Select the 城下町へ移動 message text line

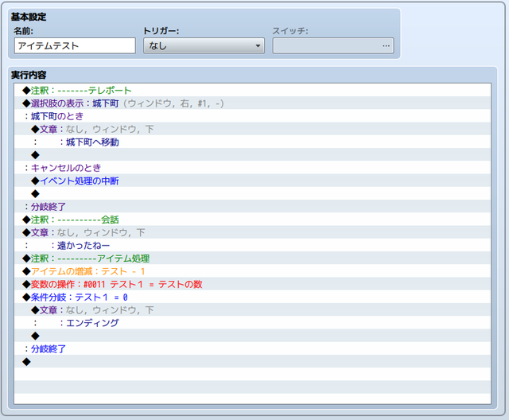(x=253, y=142)
